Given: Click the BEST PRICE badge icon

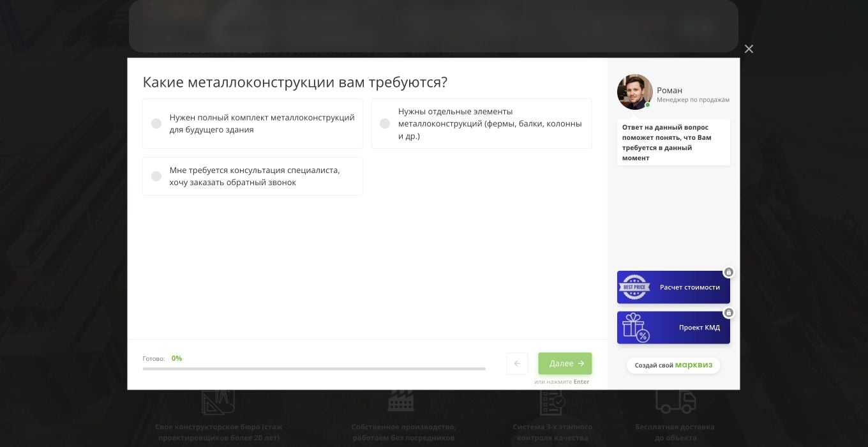Looking at the screenshot, I should (x=634, y=287).
